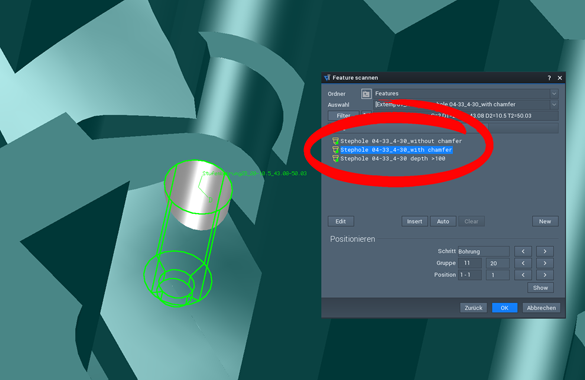Step to next Gruppe using right arrow
585x380 pixels.
(545, 263)
